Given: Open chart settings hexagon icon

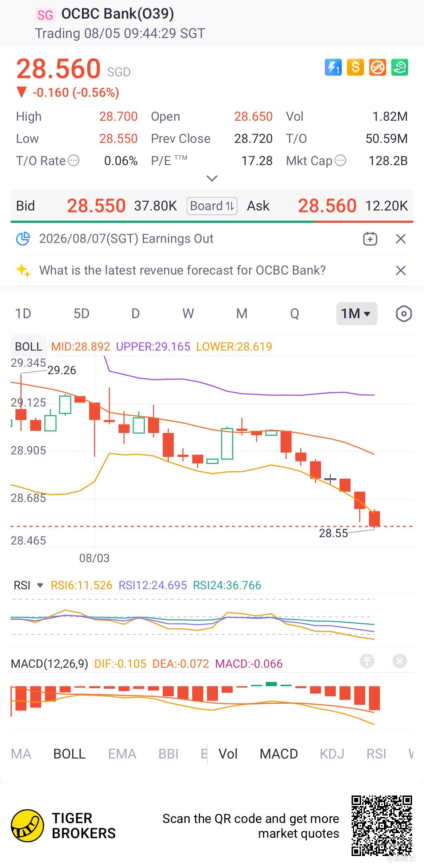Looking at the screenshot, I should [404, 313].
